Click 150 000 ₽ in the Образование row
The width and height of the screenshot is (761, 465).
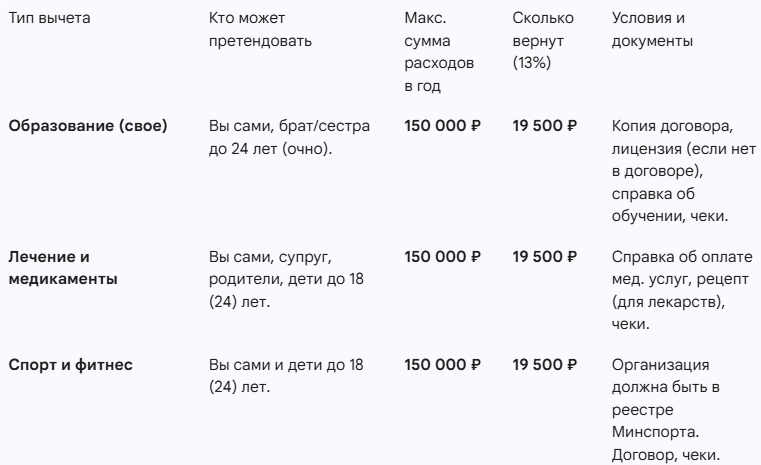click(x=443, y=126)
